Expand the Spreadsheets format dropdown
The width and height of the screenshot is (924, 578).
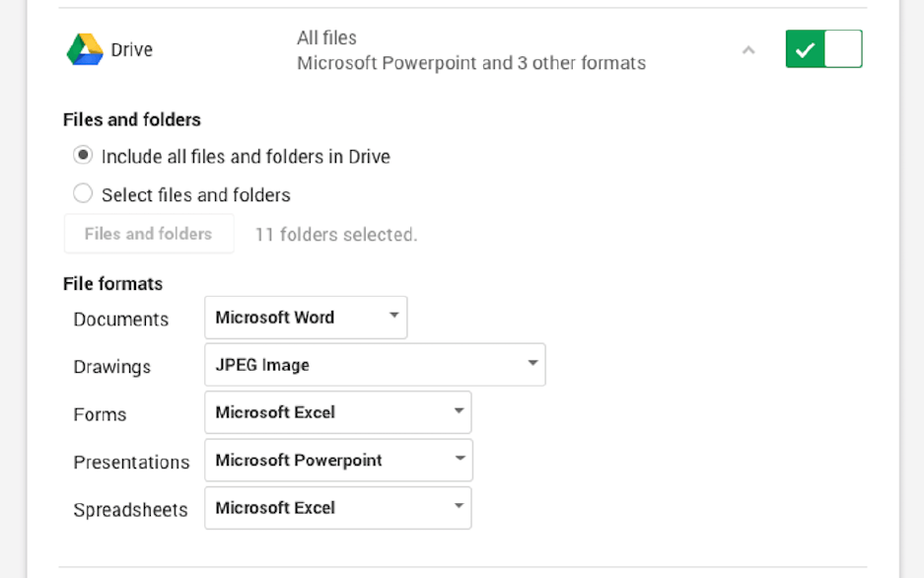tap(337, 508)
